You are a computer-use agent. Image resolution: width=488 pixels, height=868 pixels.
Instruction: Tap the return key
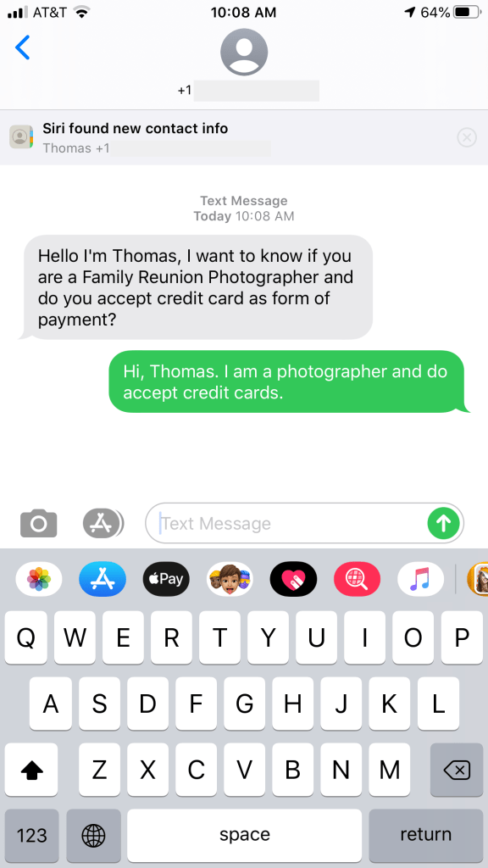[x=426, y=835]
